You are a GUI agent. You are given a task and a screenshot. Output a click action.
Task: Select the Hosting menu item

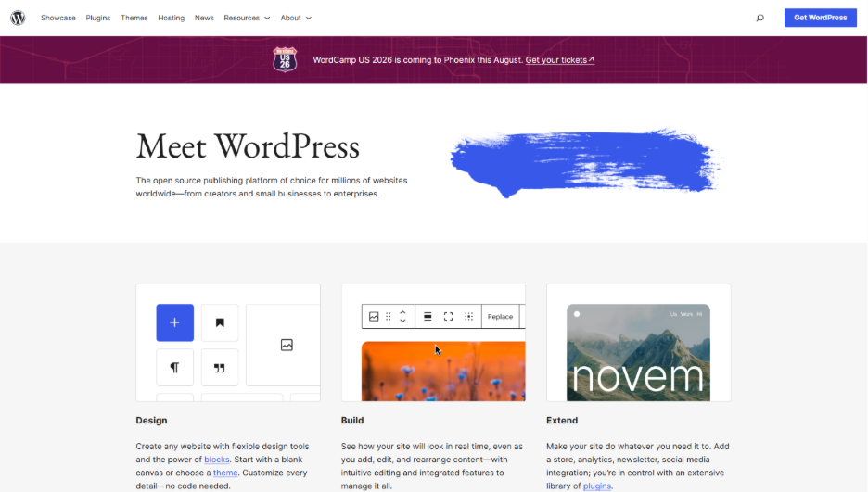(171, 18)
